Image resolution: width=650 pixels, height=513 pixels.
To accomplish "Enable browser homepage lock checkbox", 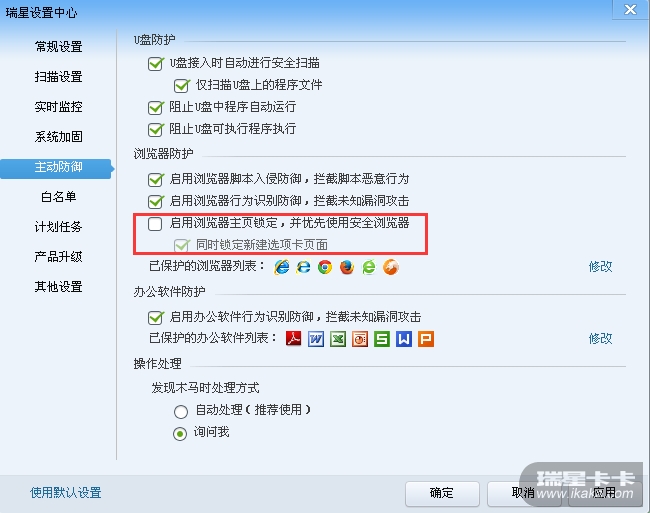I will (155, 224).
